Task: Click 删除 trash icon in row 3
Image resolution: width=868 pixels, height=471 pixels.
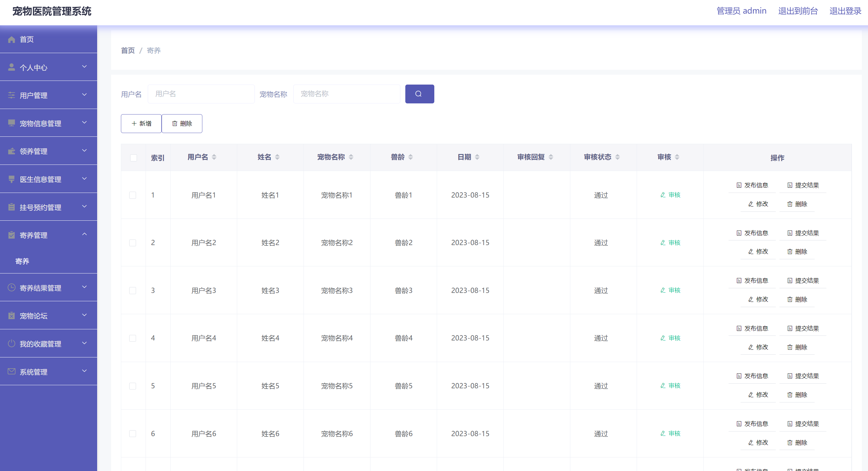Action: click(789, 299)
